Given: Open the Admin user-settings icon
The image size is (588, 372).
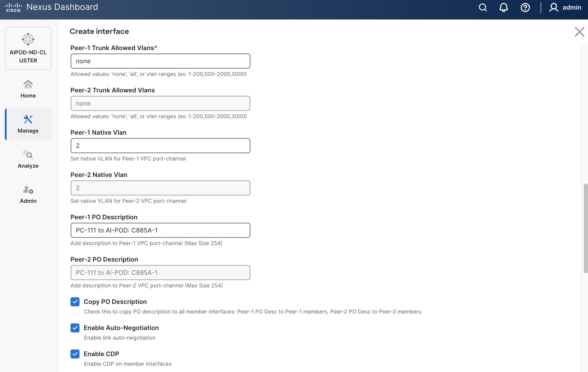Looking at the screenshot, I should pyautogui.click(x=28, y=190).
